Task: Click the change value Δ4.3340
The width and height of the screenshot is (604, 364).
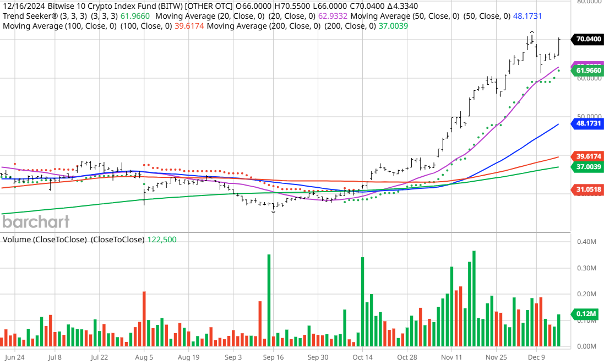Action: click(x=403, y=6)
